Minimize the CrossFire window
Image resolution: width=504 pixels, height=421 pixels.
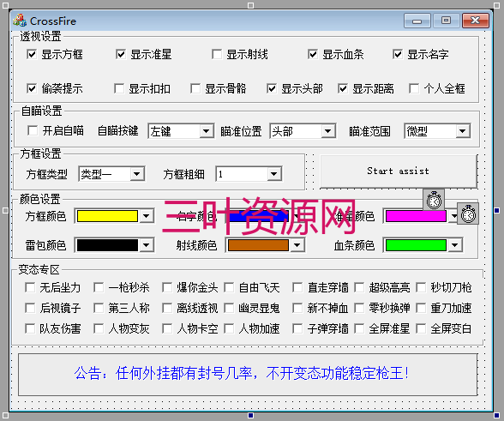click(417, 21)
